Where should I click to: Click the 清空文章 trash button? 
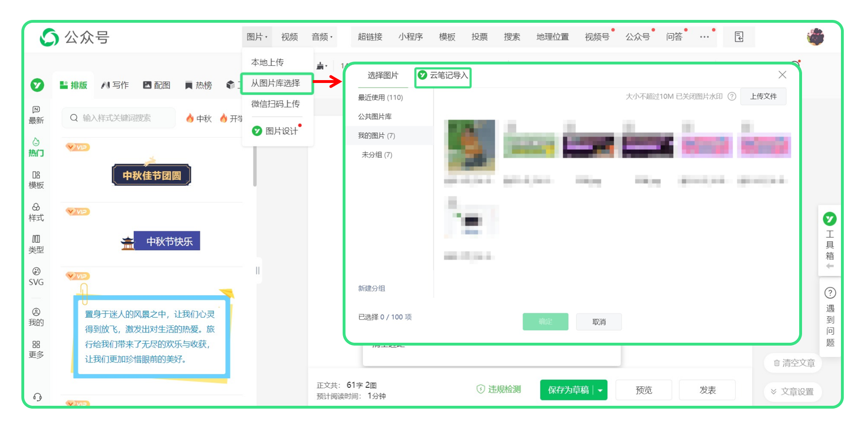(794, 363)
